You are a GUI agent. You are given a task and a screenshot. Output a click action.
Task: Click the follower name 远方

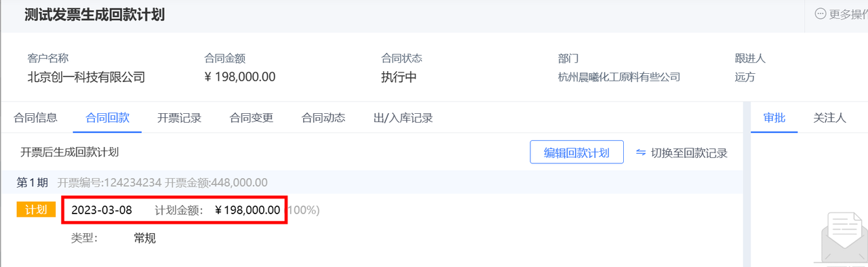pos(745,77)
